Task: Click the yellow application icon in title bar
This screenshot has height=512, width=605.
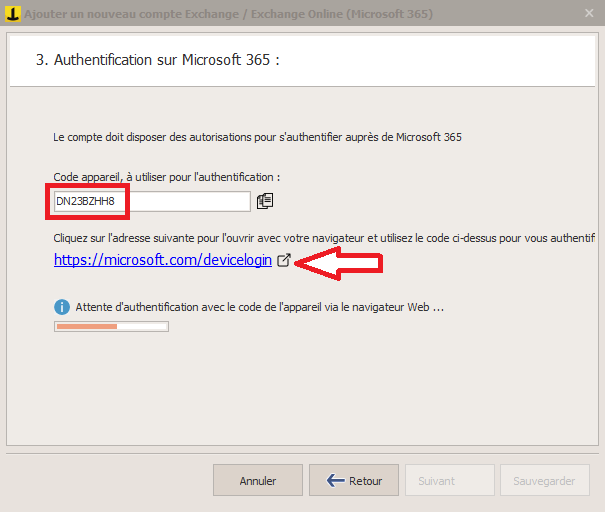Action: point(13,14)
